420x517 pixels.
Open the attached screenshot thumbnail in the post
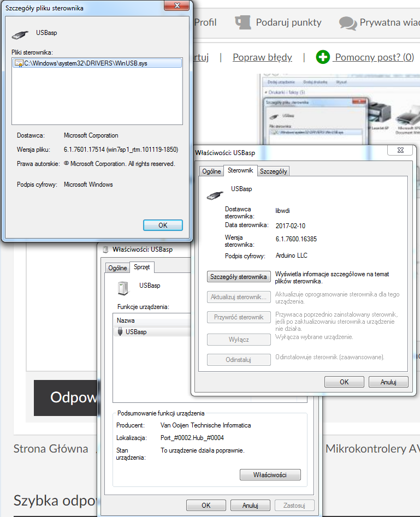coord(339,109)
